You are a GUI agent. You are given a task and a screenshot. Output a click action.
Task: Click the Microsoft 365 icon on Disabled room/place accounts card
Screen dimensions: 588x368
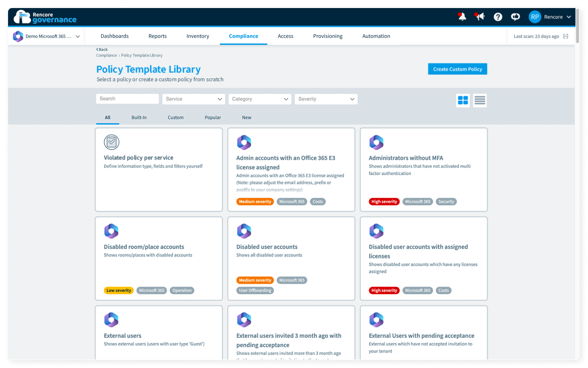click(111, 231)
